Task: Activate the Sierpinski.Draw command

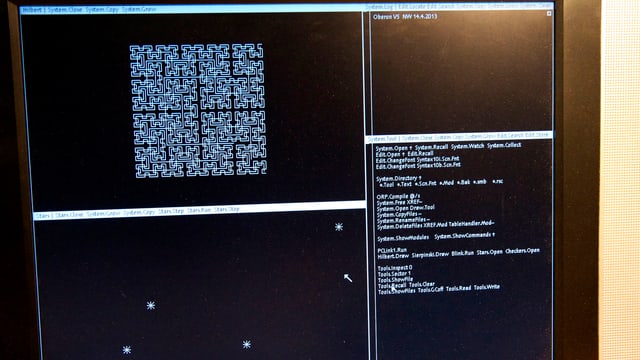Action: 430,254
